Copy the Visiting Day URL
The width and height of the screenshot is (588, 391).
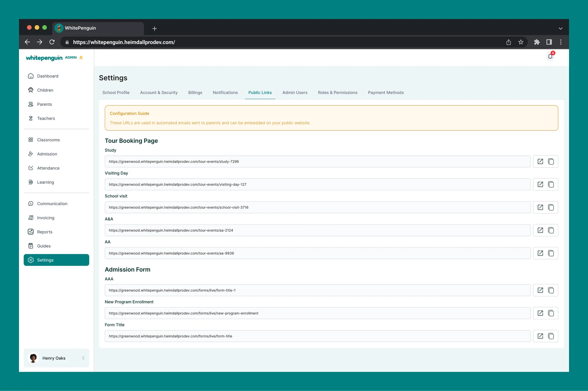(551, 184)
